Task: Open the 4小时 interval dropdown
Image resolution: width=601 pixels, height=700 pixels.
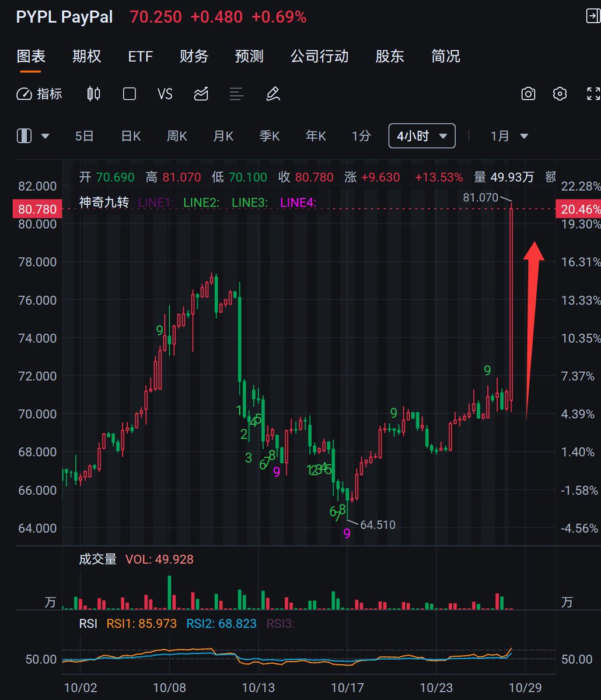Action: [x=421, y=136]
